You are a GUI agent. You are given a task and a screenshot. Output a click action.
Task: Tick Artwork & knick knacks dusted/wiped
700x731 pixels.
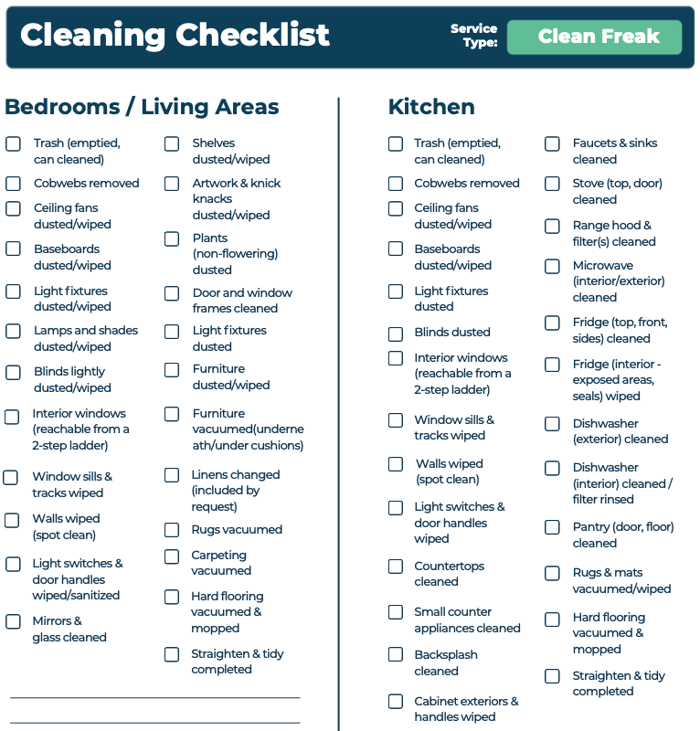(x=172, y=184)
